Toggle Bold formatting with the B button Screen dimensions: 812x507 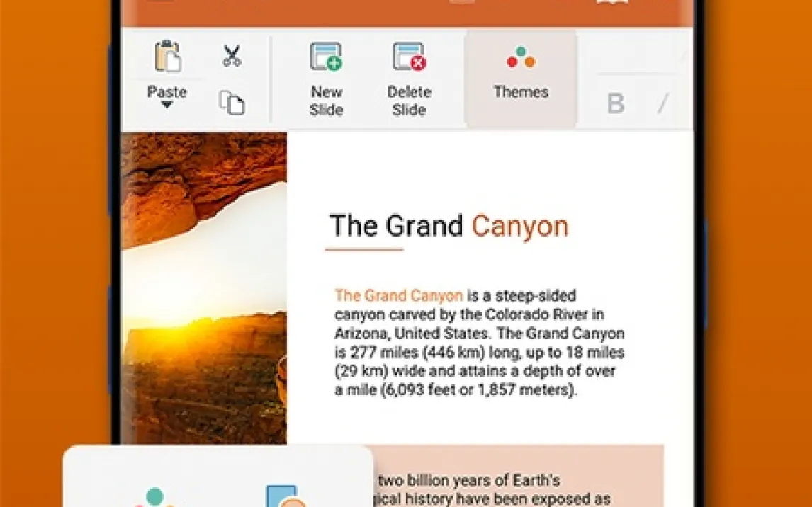coord(616,104)
